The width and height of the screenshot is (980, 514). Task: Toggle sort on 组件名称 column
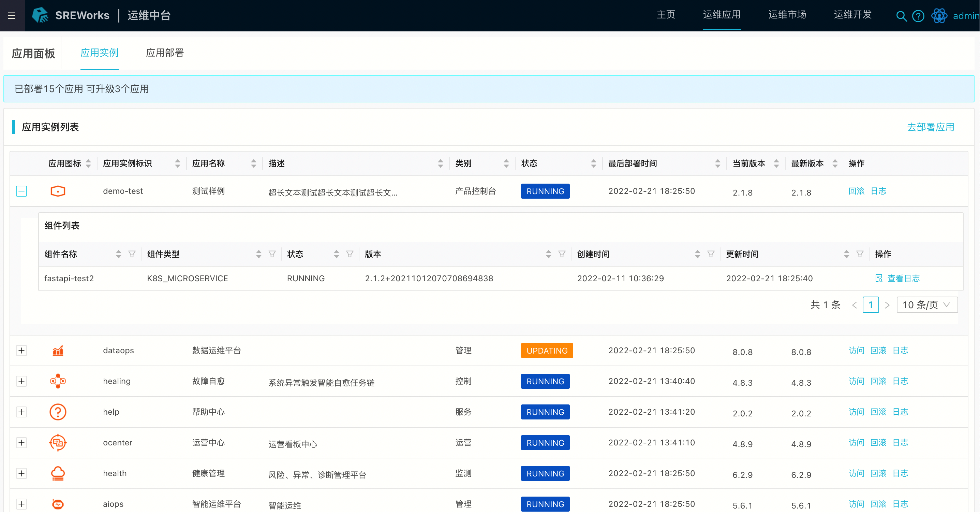tap(118, 254)
